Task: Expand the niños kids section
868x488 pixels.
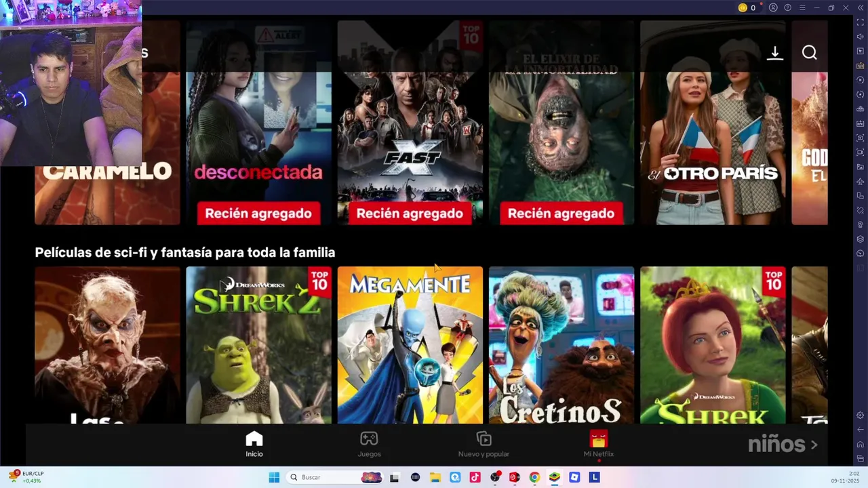Action: (783, 445)
